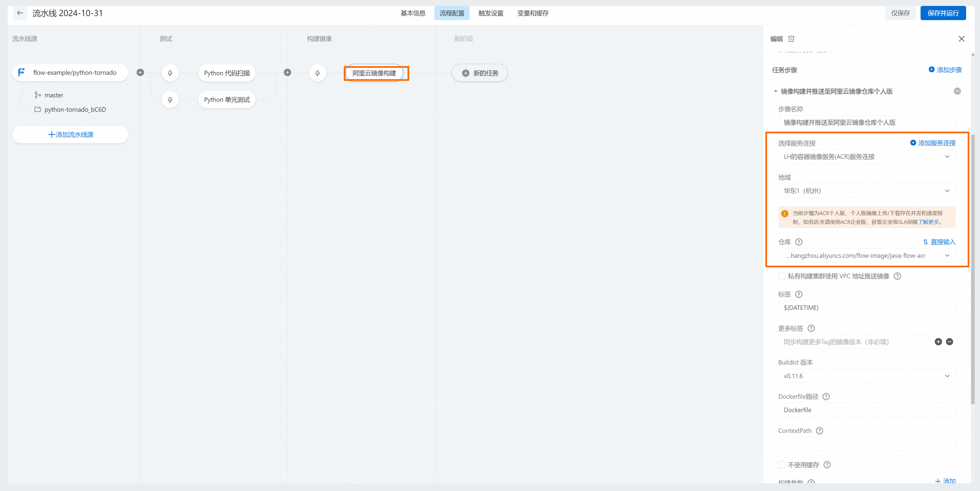Click the 保存并运行 button
The height and width of the screenshot is (491, 980).
click(x=943, y=13)
